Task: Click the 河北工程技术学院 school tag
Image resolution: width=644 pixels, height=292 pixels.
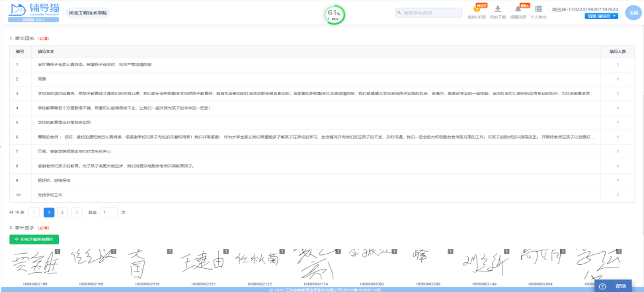Action: click(x=87, y=13)
